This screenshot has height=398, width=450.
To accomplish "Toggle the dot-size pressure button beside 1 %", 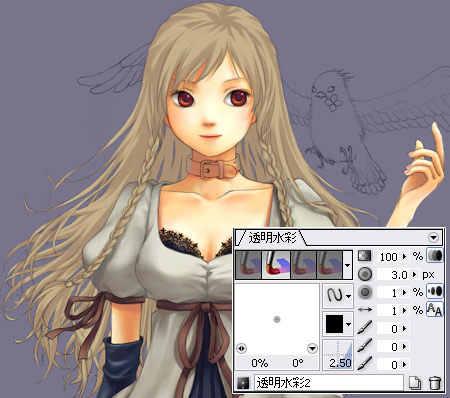I will [435, 291].
